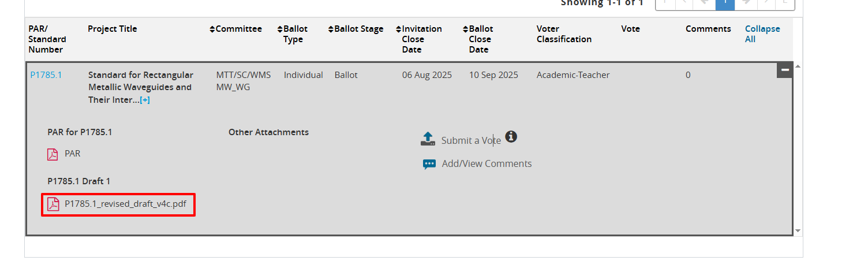Select page 1 in pagination
Viewport: 868px width, 279px height.
725,3
